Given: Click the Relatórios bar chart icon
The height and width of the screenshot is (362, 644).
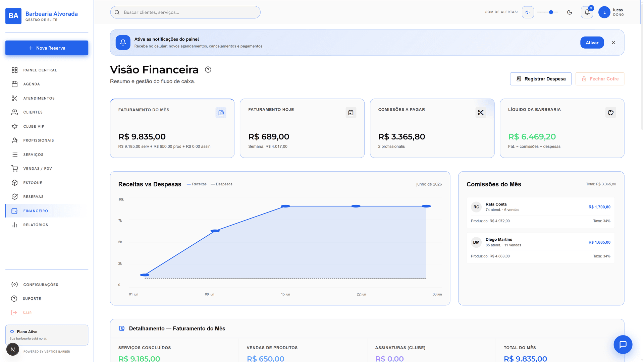Looking at the screenshot, I should click(14, 225).
